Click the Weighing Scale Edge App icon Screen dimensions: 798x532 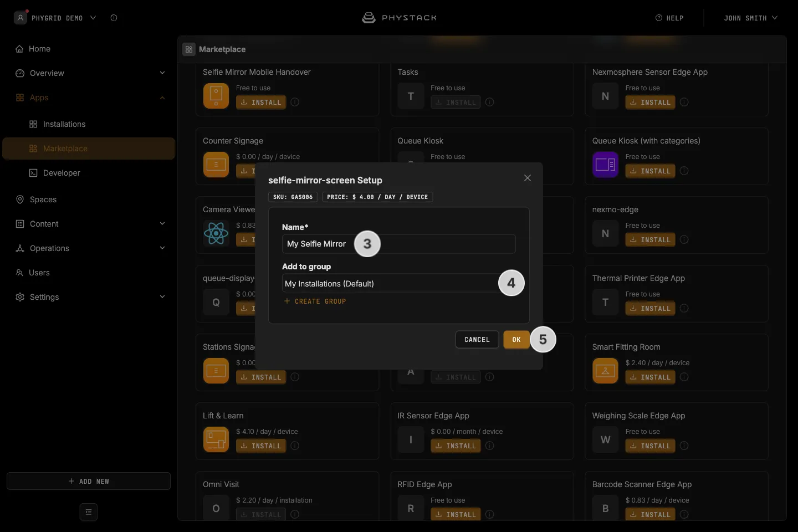tap(605, 439)
